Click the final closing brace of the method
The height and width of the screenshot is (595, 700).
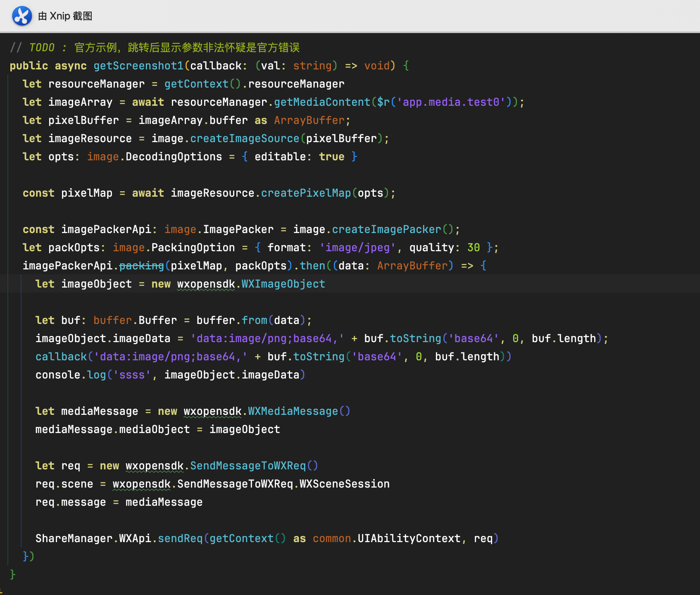click(x=13, y=575)
